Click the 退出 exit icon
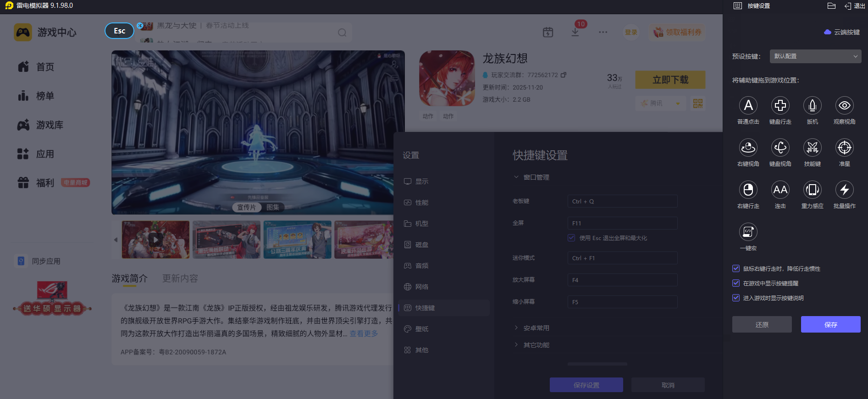The image size is (868, 399). (x=855, y=6)
